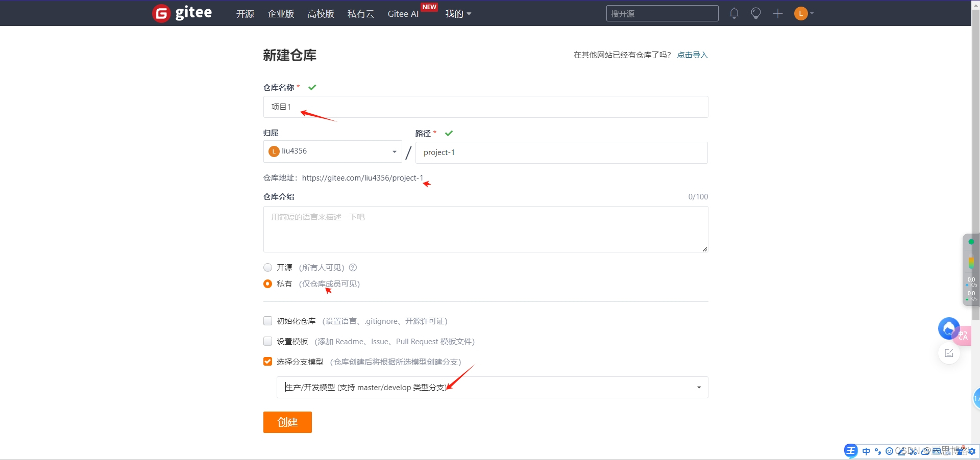Open the 私有云 nav item

coord(360,14)
